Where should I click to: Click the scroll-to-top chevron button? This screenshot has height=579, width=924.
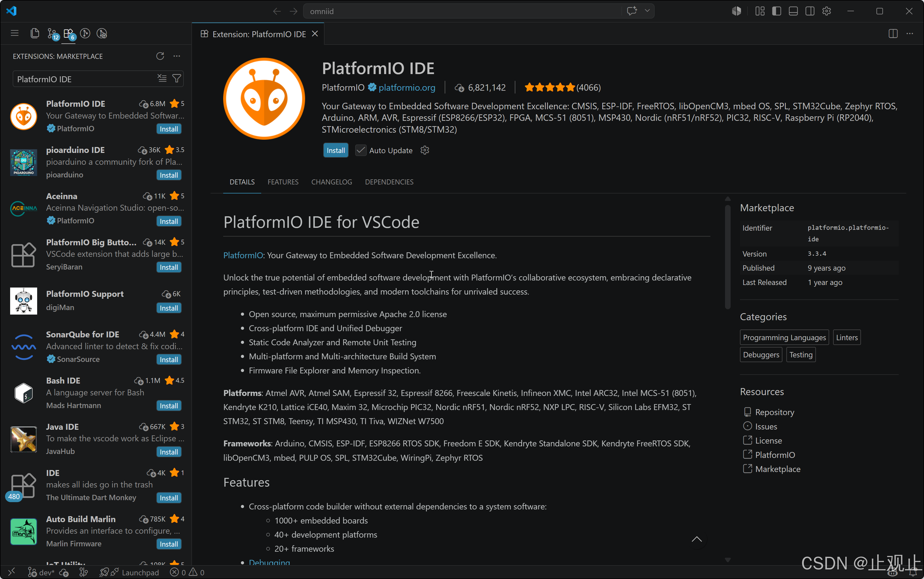click(697, 539)
